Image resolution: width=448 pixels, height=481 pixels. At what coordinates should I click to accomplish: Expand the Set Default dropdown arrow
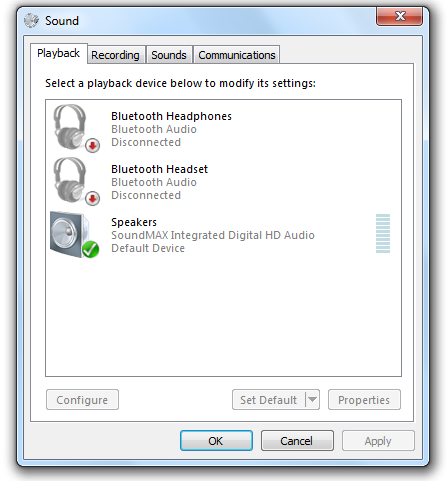point(312,399)
